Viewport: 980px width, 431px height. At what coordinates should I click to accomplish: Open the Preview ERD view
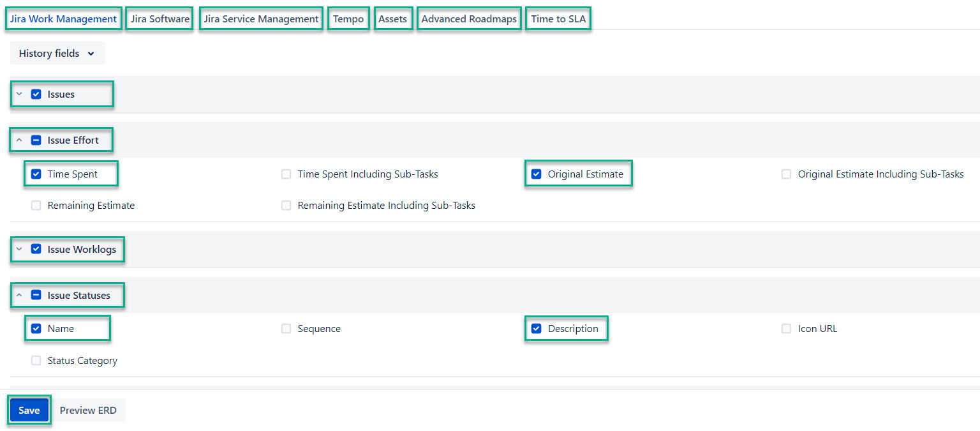point(88,410)
